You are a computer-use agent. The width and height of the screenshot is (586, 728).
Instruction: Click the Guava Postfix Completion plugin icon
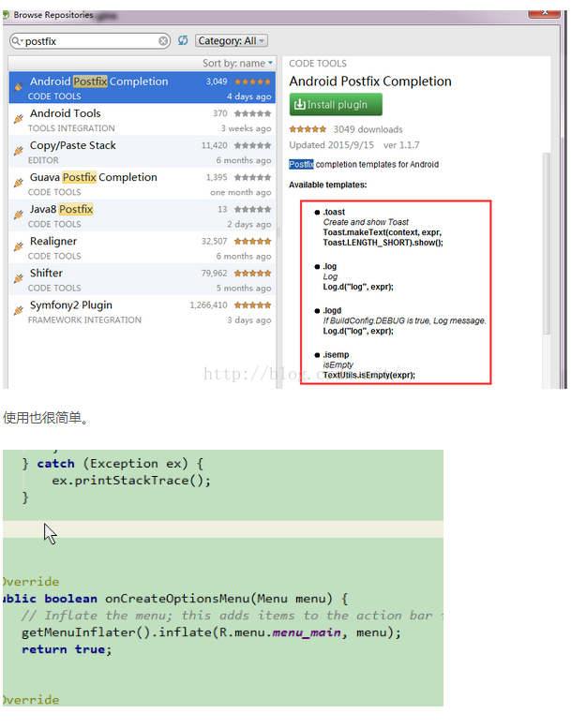tap(18, 183)
